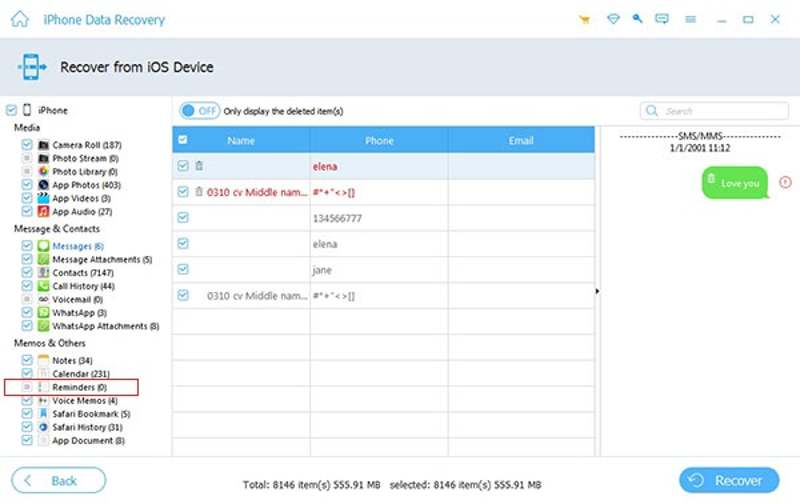Click the Search input field

[x=713, y=111]
